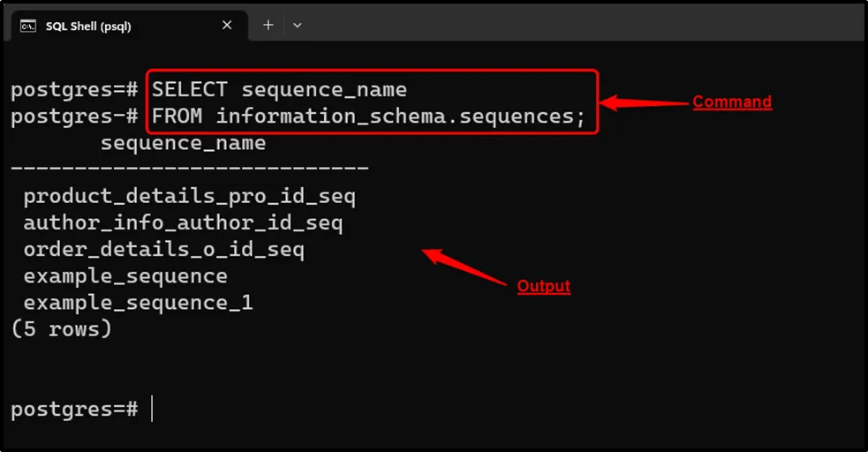Viewport: 868px width, 452px height.
Task: Click the example_sequence_1 row
Action: click(138, 303)
